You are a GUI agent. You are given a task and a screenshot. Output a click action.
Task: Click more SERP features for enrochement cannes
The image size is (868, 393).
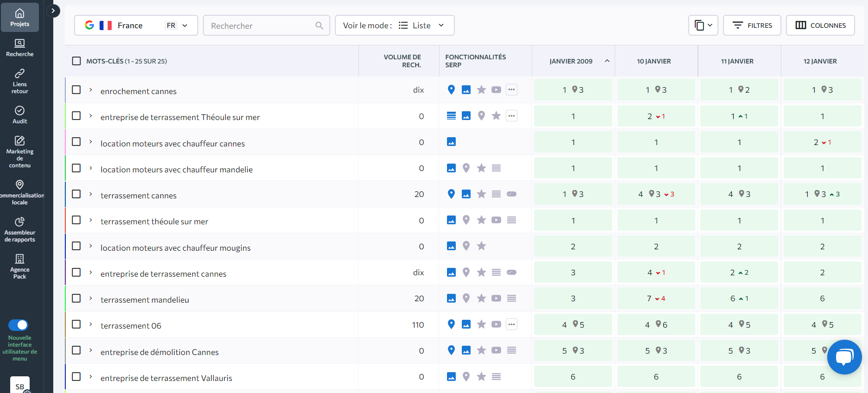pos(511,90)
